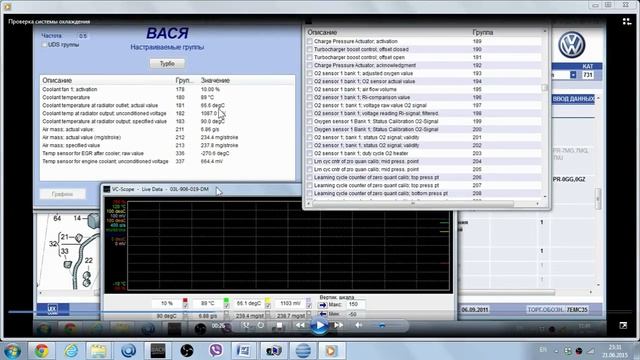
Task: Open Google Chrome from the taskbar
Action: coord(41,351)
